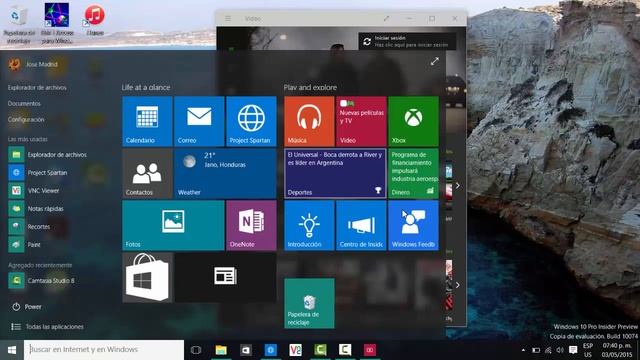This screenshot has width=640, height=360.
Task: Open the volume speaker tray icon
Action: (x=560, y=350)
